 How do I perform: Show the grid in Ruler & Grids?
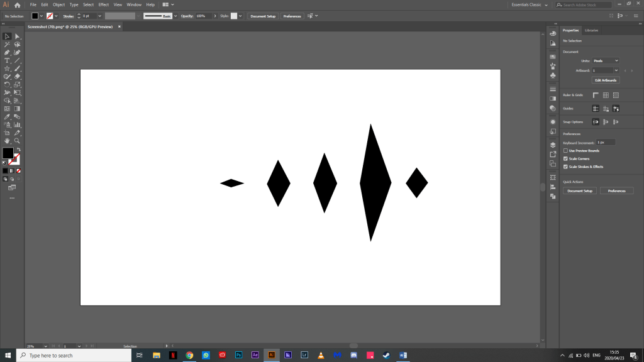click(x=606, y=95)
